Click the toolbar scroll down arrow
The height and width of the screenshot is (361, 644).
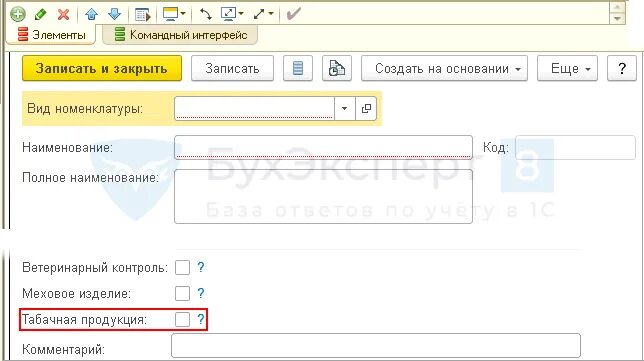point(617,18)
